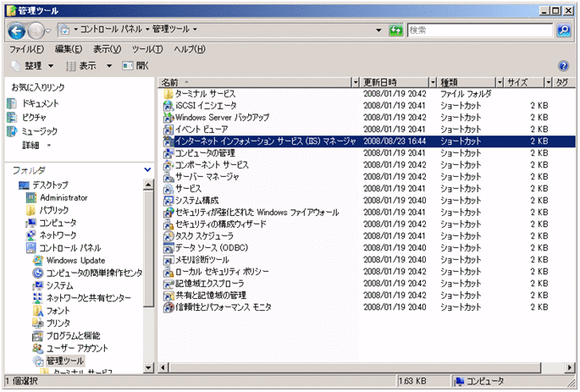Click the Windows Server バックアップ icon

168,117
